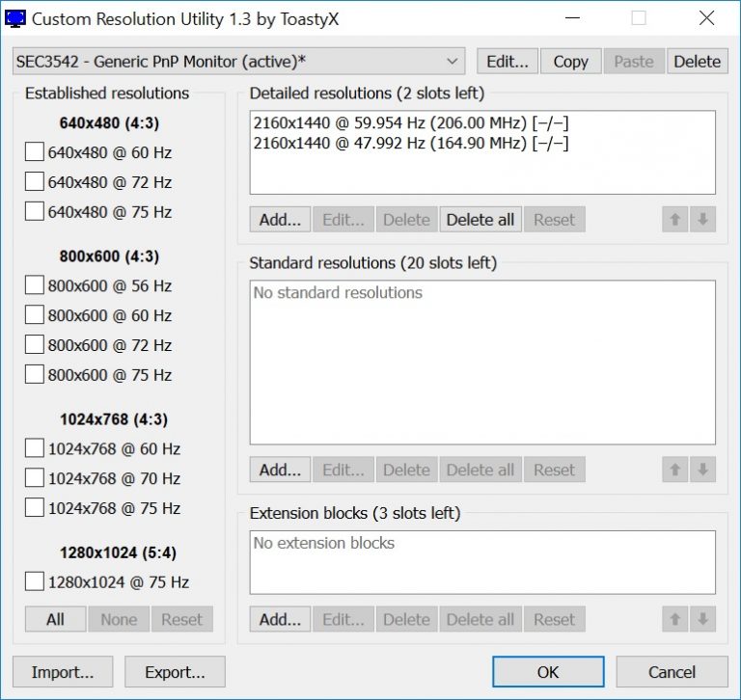The image size is (741, 700).
Task: Click the Delete button beside Paste
Action: tap(697, 62)
